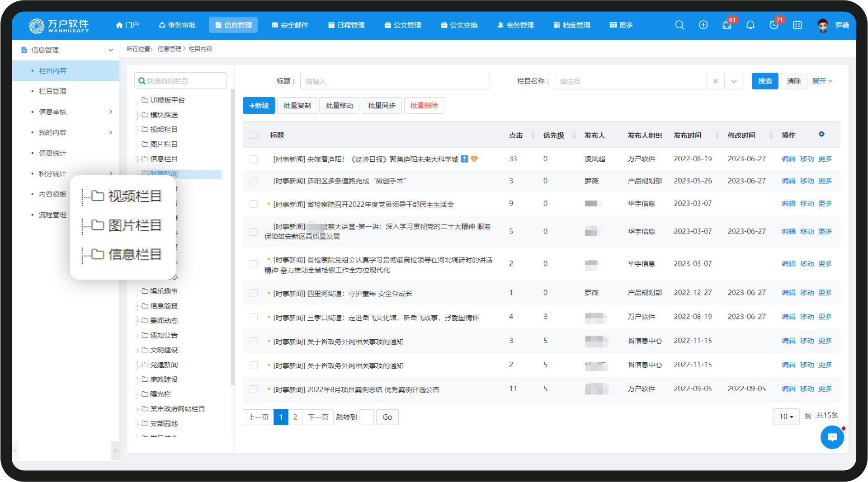
Task: Open the search magnifier in top bar
Action: [x=679, y=25]
